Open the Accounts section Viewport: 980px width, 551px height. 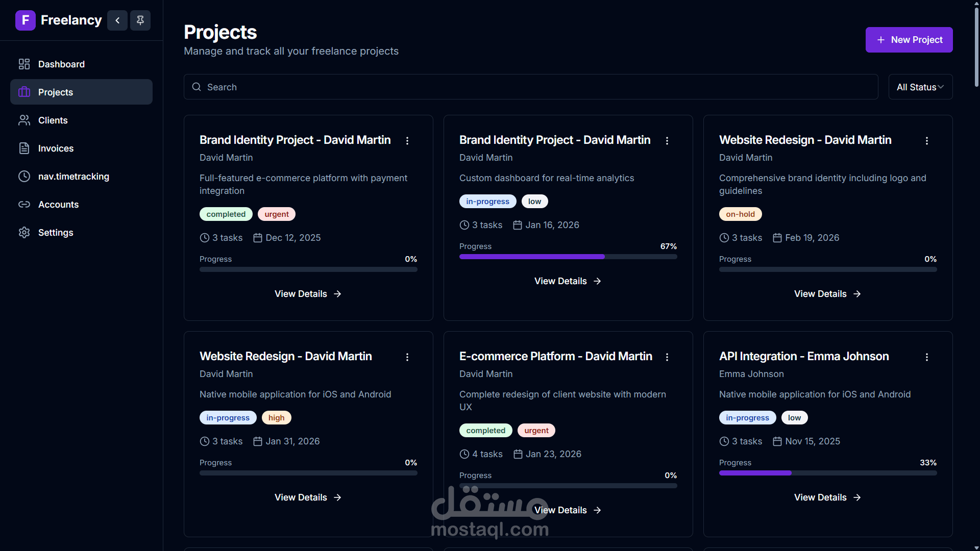(x=58, y=205)
